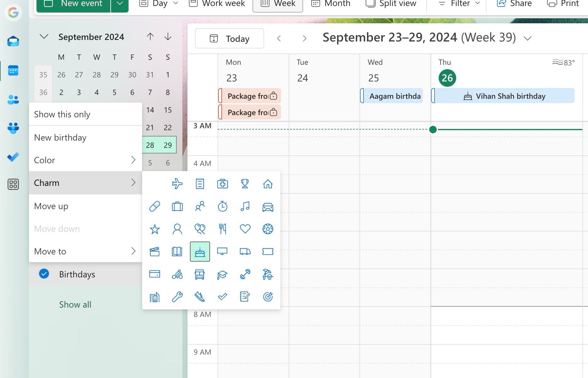Choose the house charm icon

pos(268,184)
